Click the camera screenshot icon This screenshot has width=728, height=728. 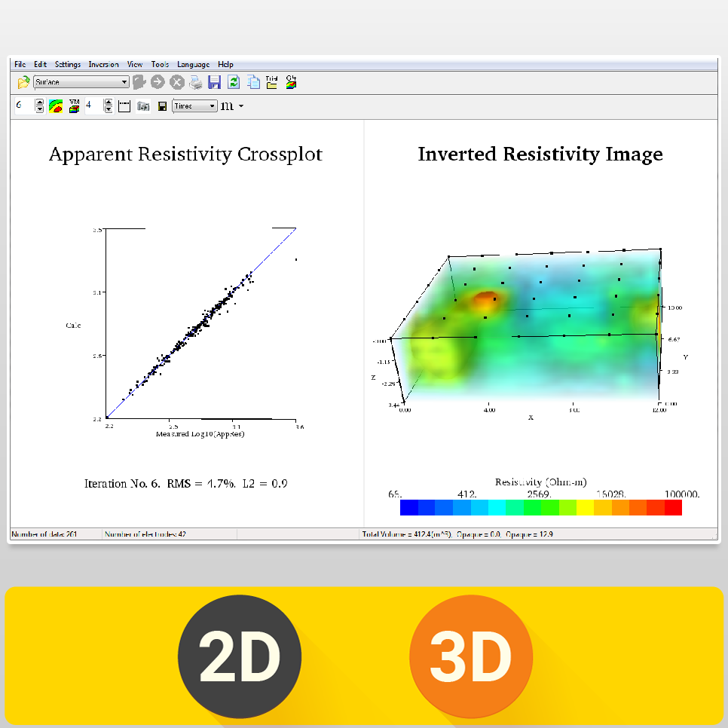pyautogui.click(x=142, y=106)
